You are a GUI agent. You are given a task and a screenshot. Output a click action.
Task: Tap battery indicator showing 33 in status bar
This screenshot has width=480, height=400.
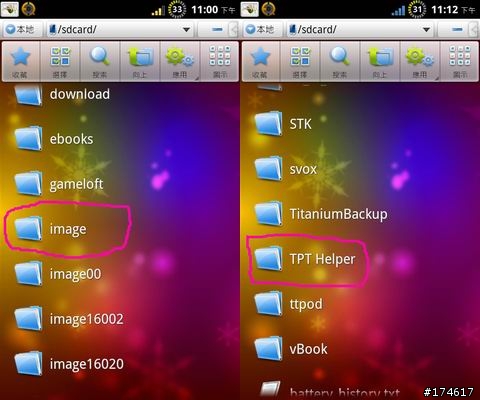click(177, 9)
